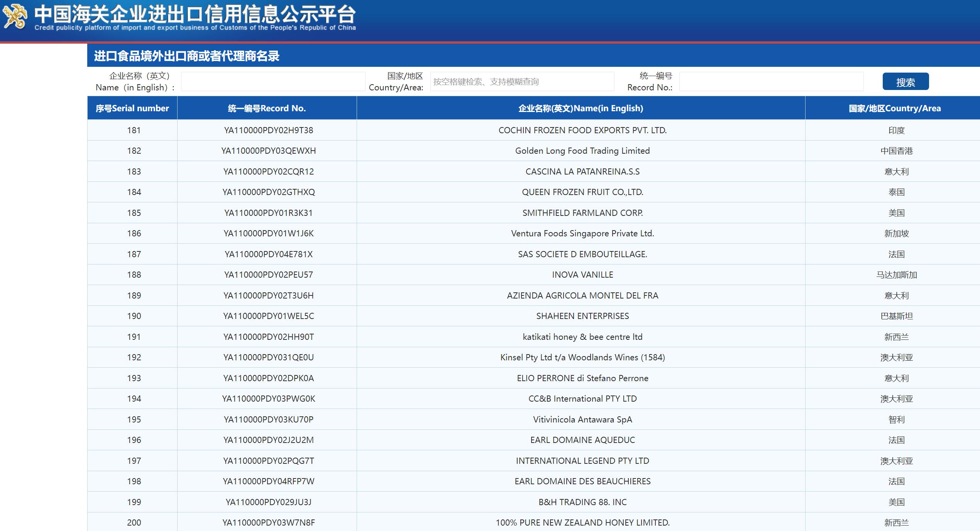Click EARL DOMAINE DES BEAUCHIERES
Image resolution: width=980 pixels, height=531 pixels.
point(582,481)
